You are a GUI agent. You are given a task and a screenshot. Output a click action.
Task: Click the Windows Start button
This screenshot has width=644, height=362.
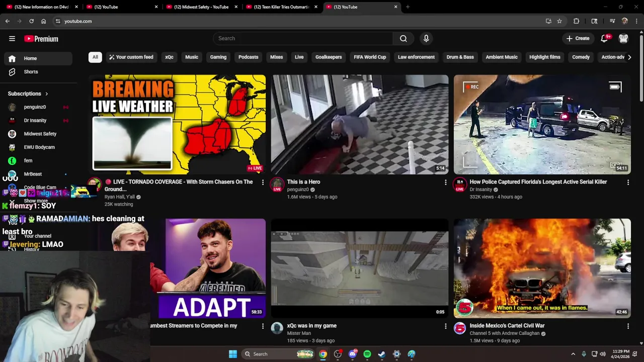pos(233,354)
